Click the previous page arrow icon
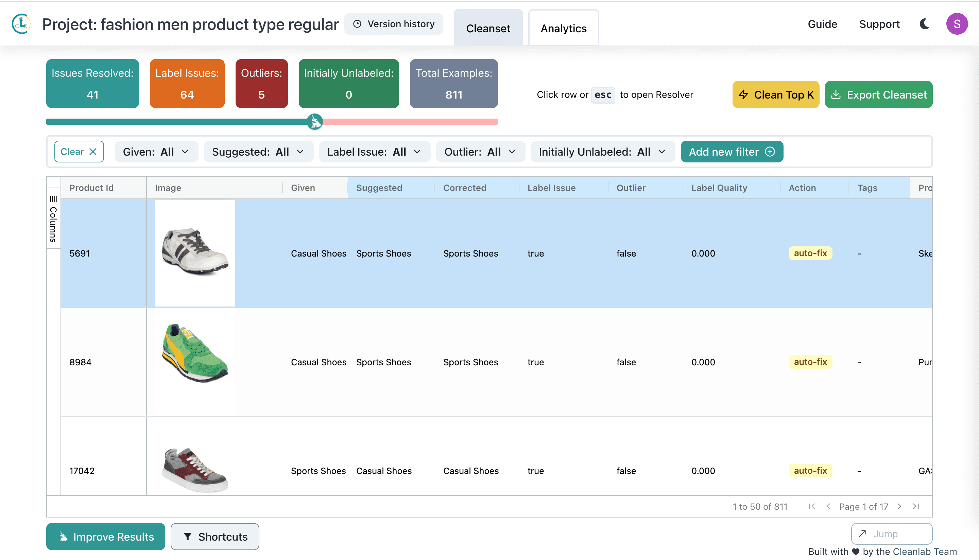Viewport: 979px width, 560px height. pos(829,507)
